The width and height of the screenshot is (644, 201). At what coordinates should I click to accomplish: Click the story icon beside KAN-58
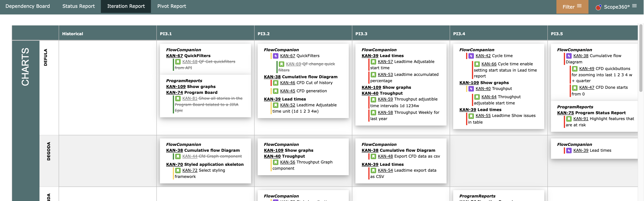pyautogui.click(x=373, y=112)
